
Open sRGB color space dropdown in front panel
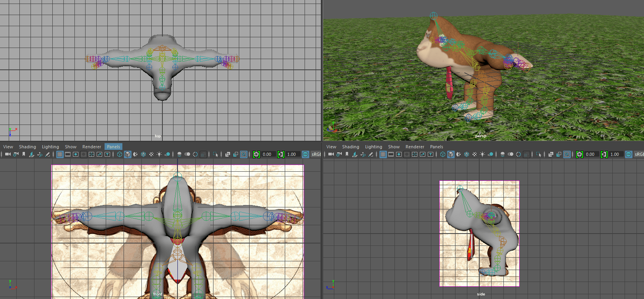pyautogui.click(x=316, y=154)
